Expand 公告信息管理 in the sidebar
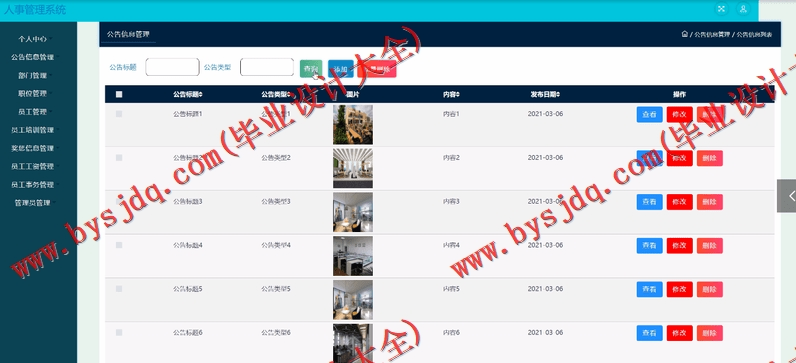 pyautogui.click(x=35, y=57)
